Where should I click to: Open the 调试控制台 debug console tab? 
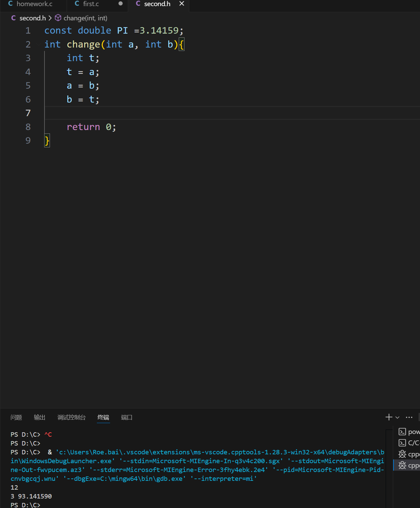click(x=71, y=417)
